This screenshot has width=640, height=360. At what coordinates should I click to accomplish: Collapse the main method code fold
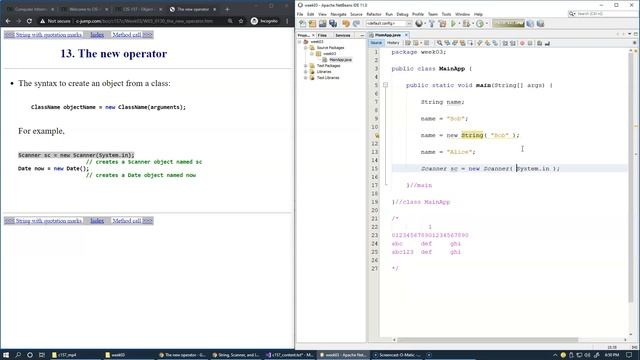point(385,85)
